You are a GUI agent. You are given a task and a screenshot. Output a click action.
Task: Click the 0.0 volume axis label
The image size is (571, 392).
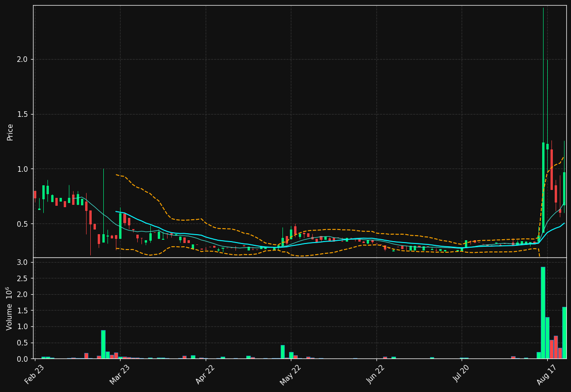click(22, 359)
